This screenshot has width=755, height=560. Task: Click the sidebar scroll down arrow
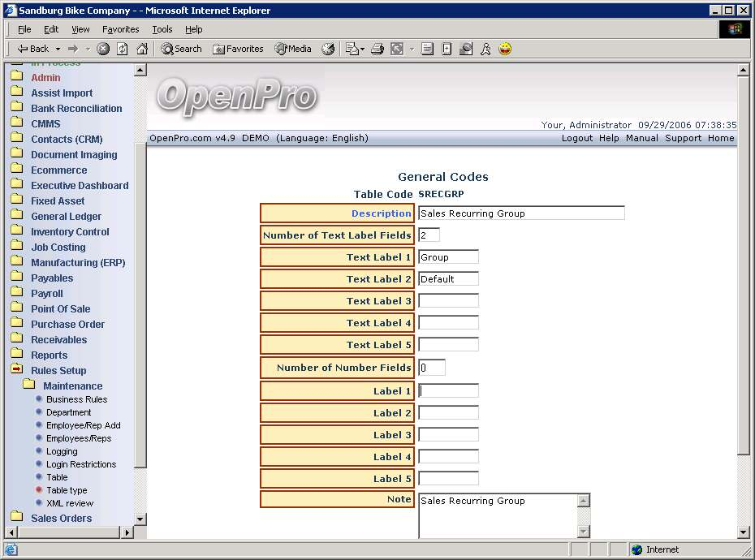pyautogui.click(x=140, y=519)
